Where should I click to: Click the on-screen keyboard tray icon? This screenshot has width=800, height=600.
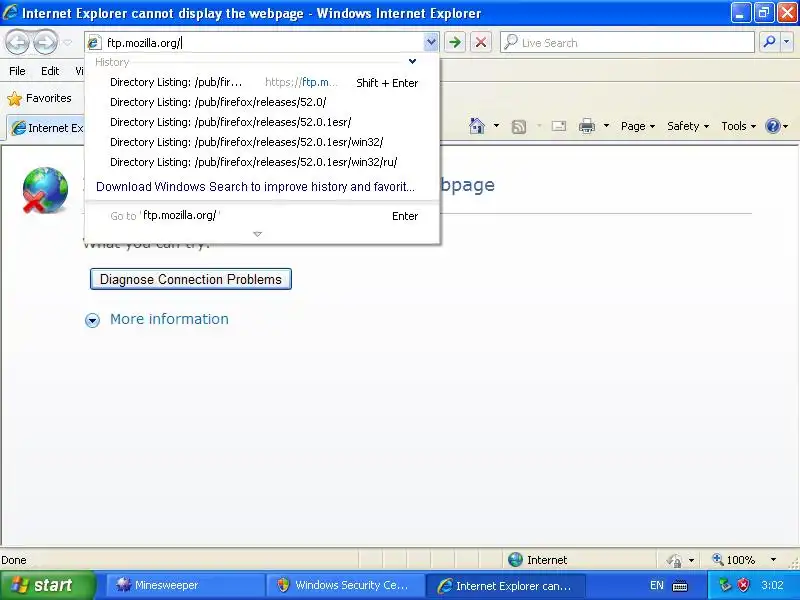[x=680, y=586]
